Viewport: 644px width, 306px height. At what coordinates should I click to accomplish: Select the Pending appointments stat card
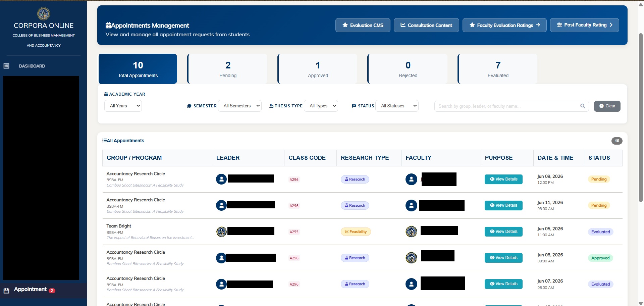point(228,69)
